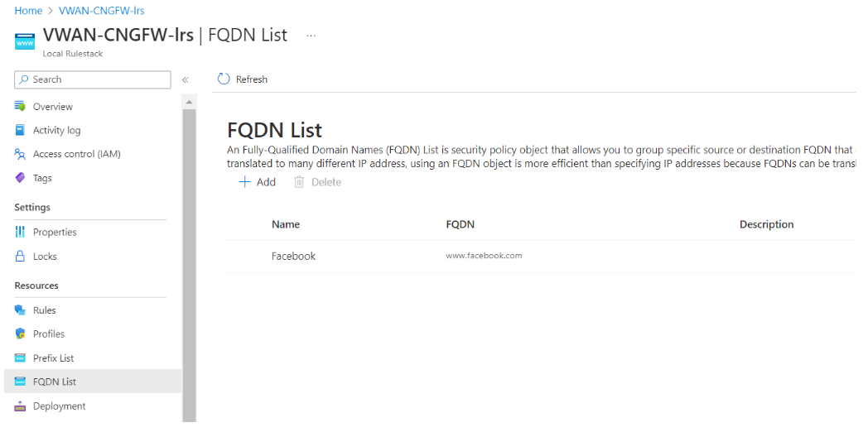
Task: Add a new FQDN entry
Action: (x=257, y=182)
